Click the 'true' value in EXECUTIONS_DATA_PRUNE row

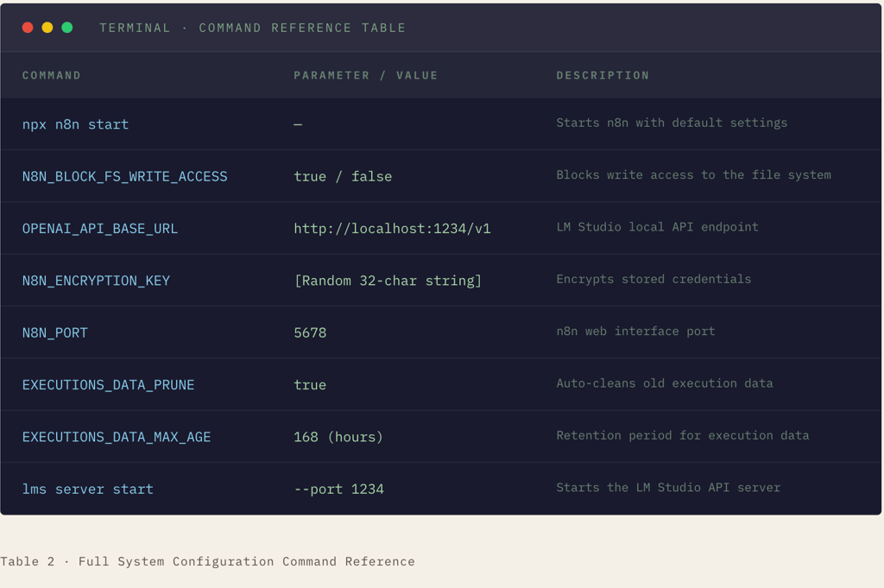[x=310, y=385]
